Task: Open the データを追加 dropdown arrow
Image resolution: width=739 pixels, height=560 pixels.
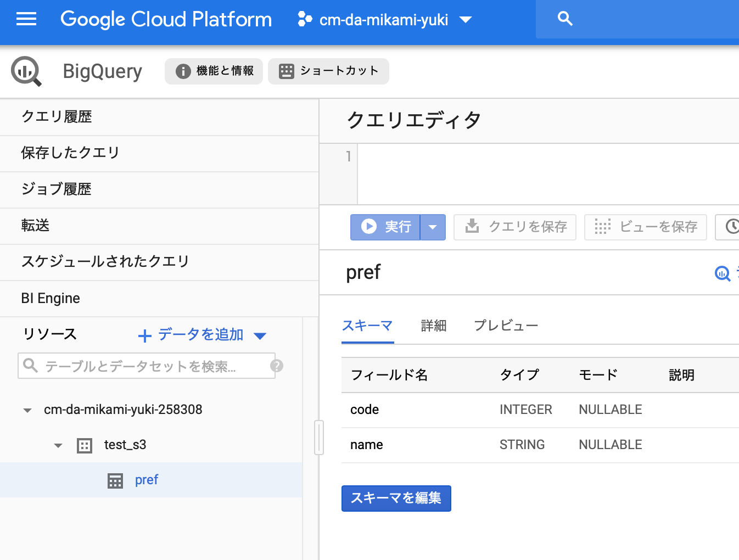Action: pos(260,335)
